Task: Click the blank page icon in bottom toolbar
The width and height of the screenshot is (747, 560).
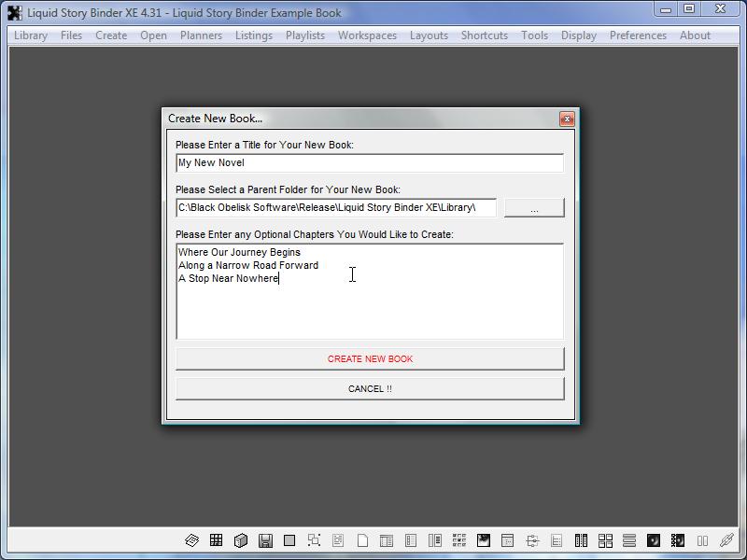Action: [362, 540]
